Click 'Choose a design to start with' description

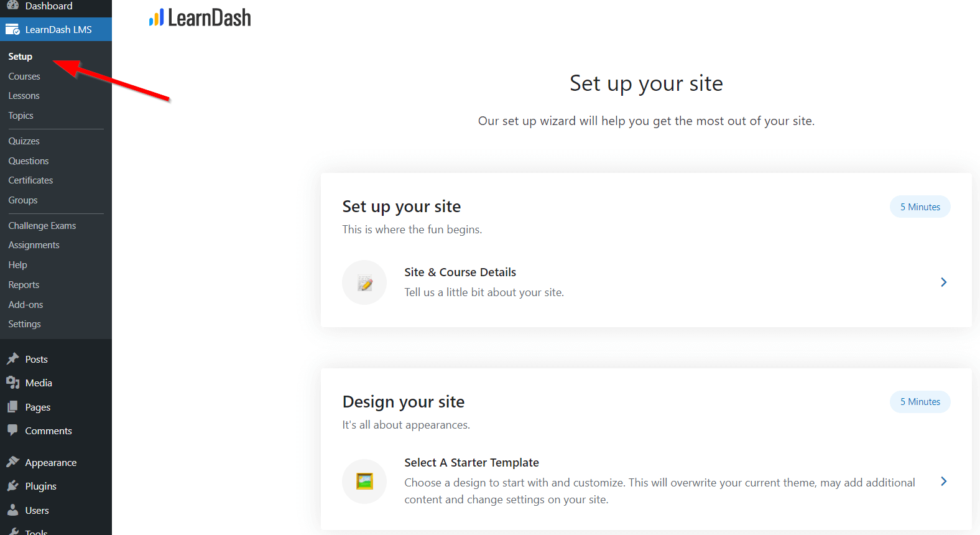click(x=660, y=491)
